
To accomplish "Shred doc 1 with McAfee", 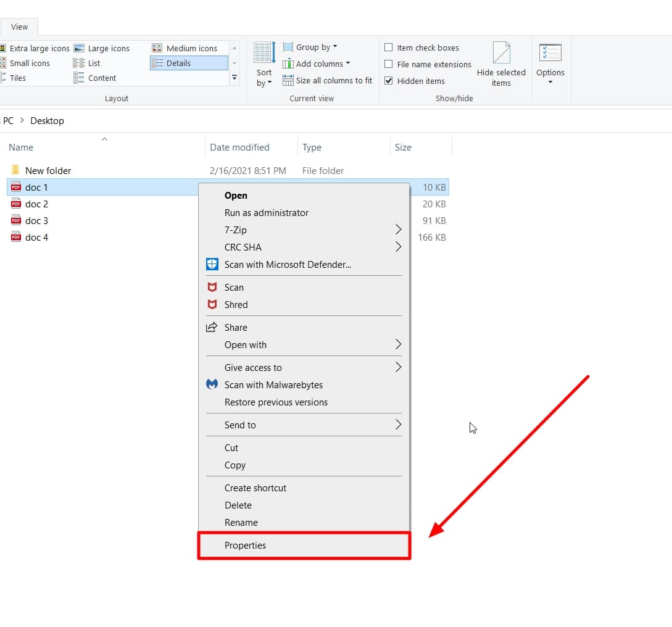I will [x=237, y=304].
